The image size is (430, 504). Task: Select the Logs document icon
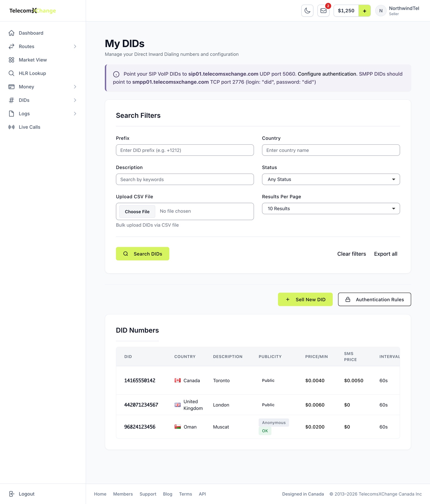[x=11, y=114]
